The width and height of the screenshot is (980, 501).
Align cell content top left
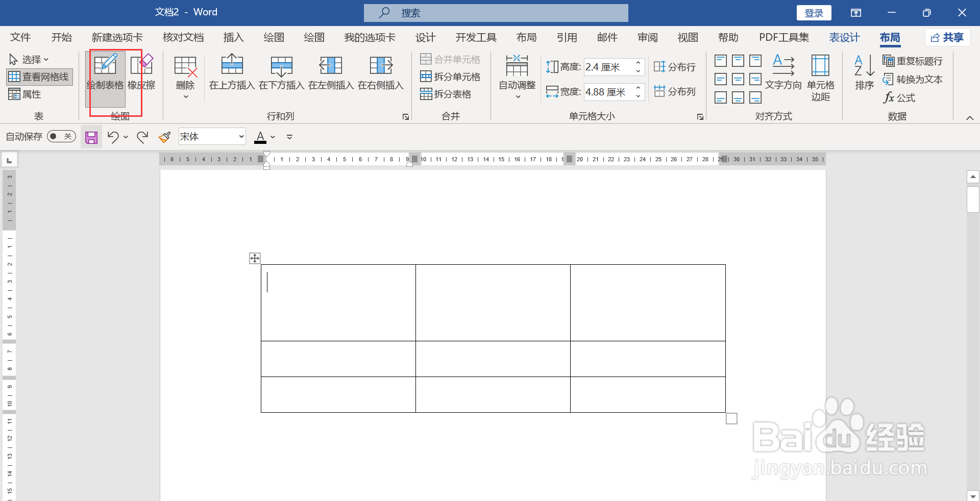[721, 61]
